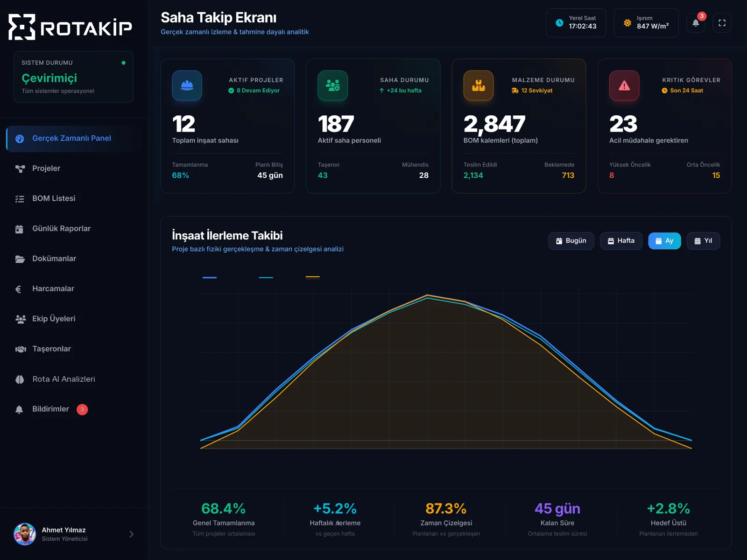Click the green check icon by 8 Devam Ediyor
The image size is (747, 560).
(231, 91)
